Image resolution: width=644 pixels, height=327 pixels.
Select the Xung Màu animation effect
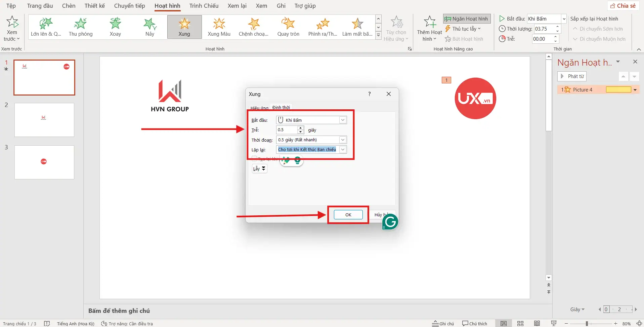click(x=219, y=27)
